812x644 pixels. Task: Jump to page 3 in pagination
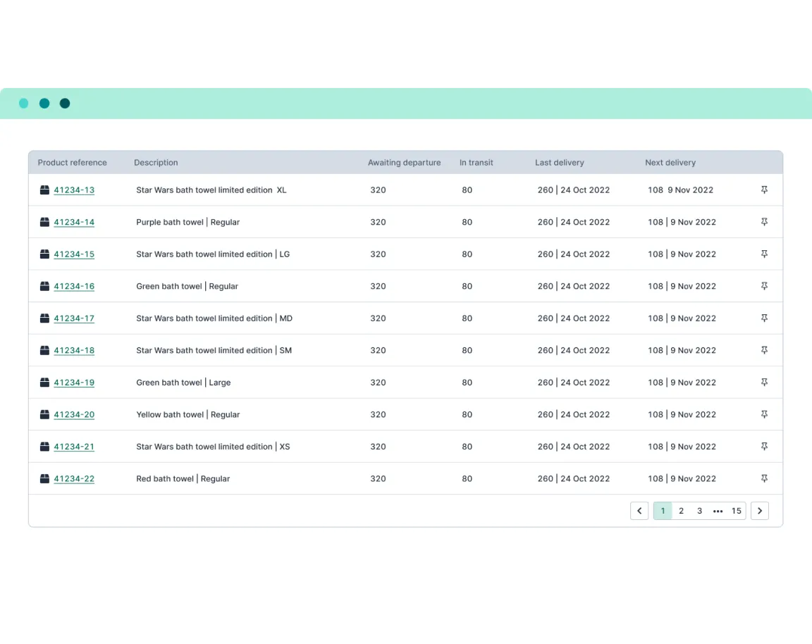700,511
